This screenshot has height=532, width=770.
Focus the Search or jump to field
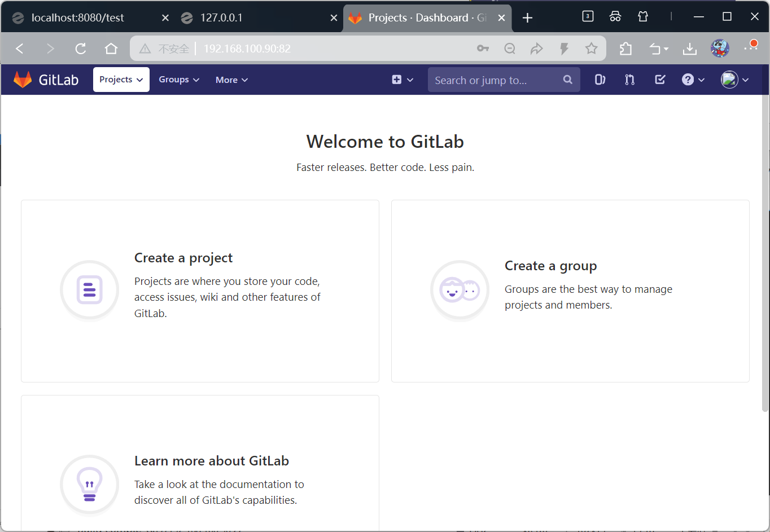(x=504, y=80)
